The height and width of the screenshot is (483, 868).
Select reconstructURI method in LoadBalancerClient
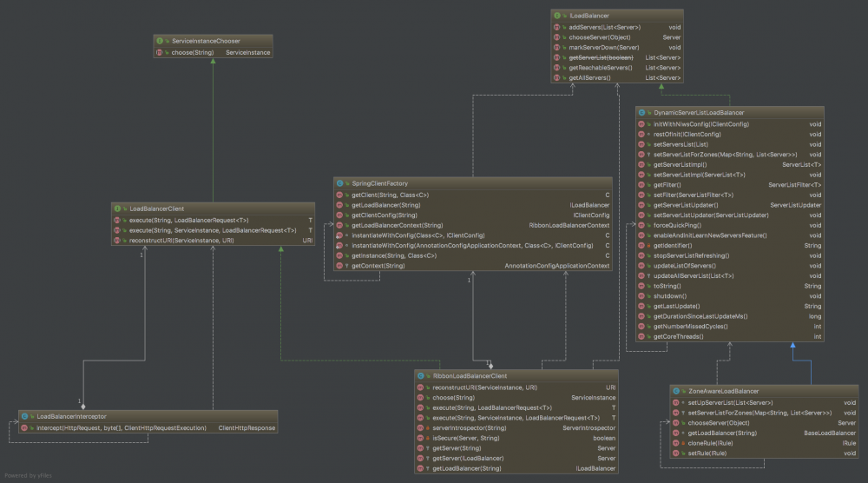(214, 241)
